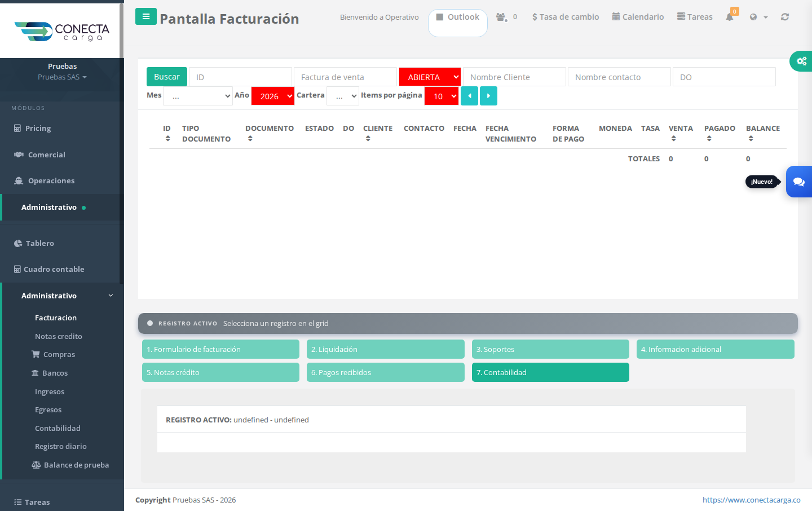Open the Año 2026 dropdown
Viewport: 812px width, 511px height.
(273, 96)
